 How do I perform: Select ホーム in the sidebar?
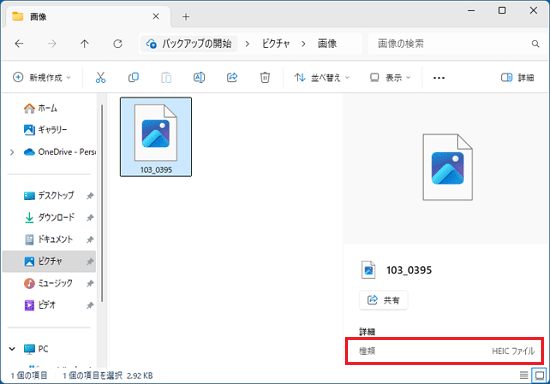[40, 108]
